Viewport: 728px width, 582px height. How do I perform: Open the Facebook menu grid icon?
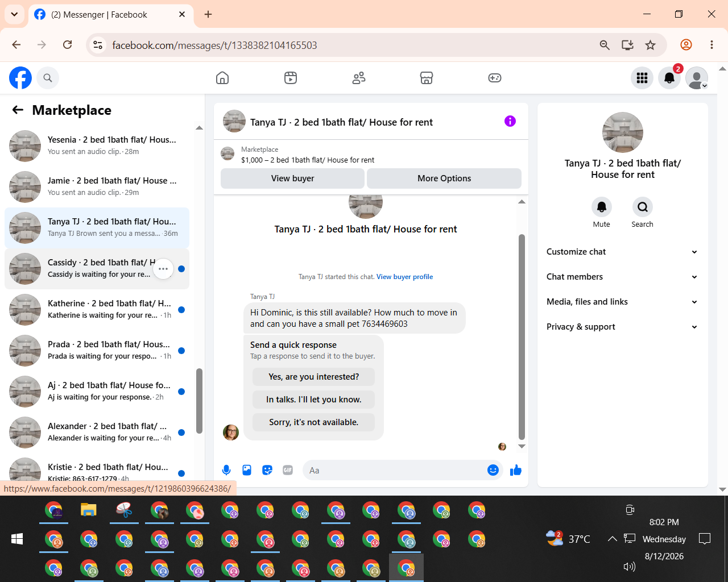642,78
